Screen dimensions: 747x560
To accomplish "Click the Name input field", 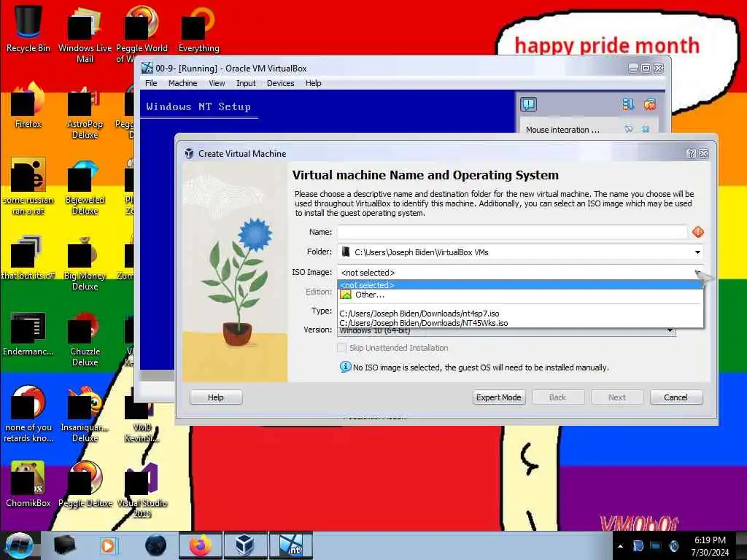I will 512,232.
